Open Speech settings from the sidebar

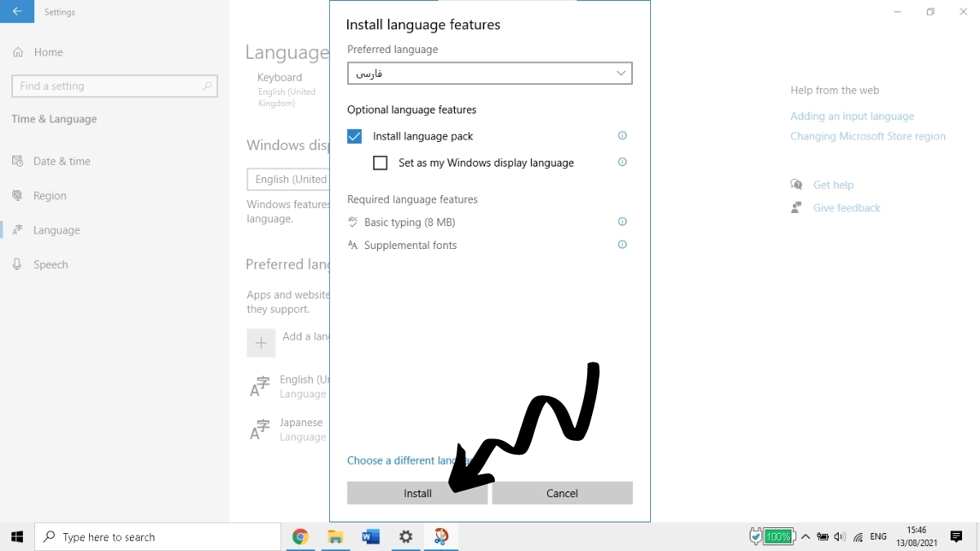(x=51, y=264)
